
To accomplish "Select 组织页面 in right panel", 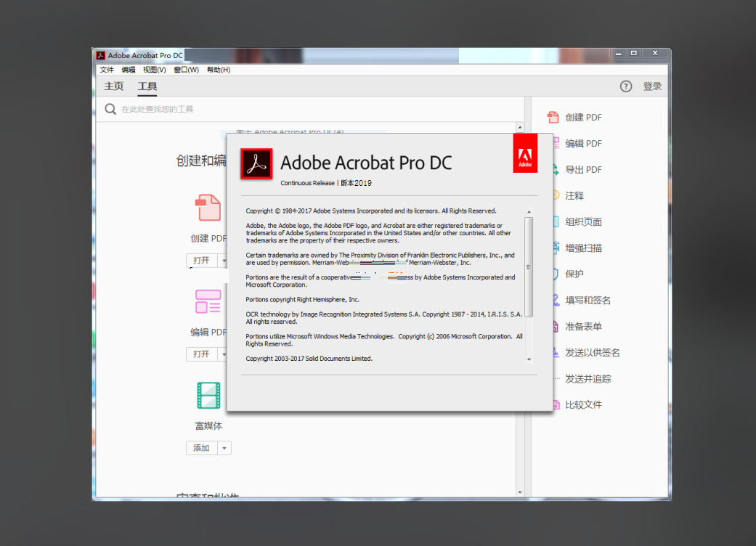I will 583,221.
